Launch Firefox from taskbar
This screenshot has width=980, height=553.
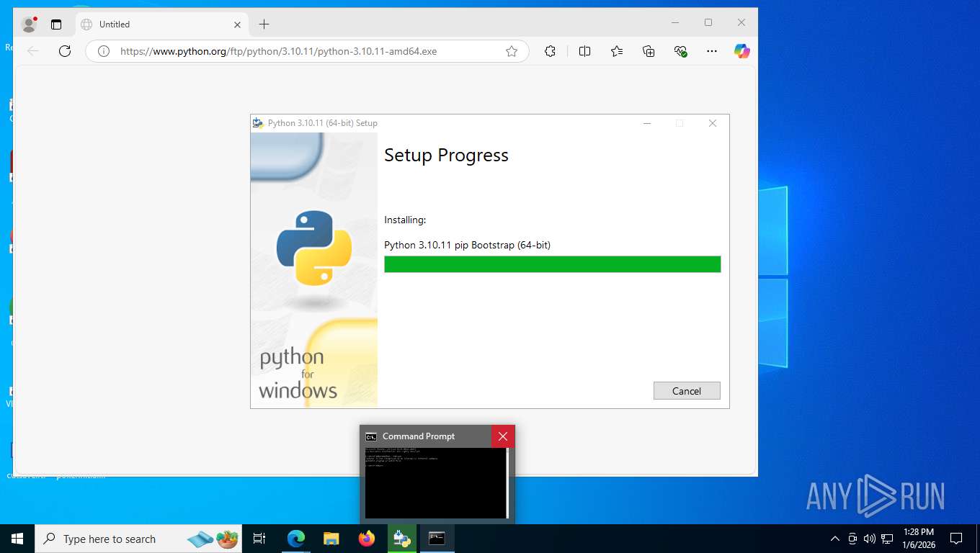pyautogui.click(x=367, y=539)
